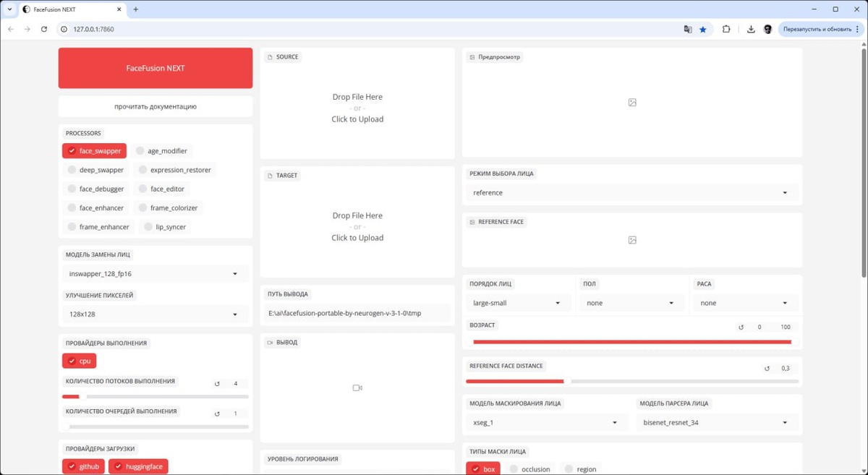Open the browser downloads icon
This screenshot has height=475, width=868.
751,29
